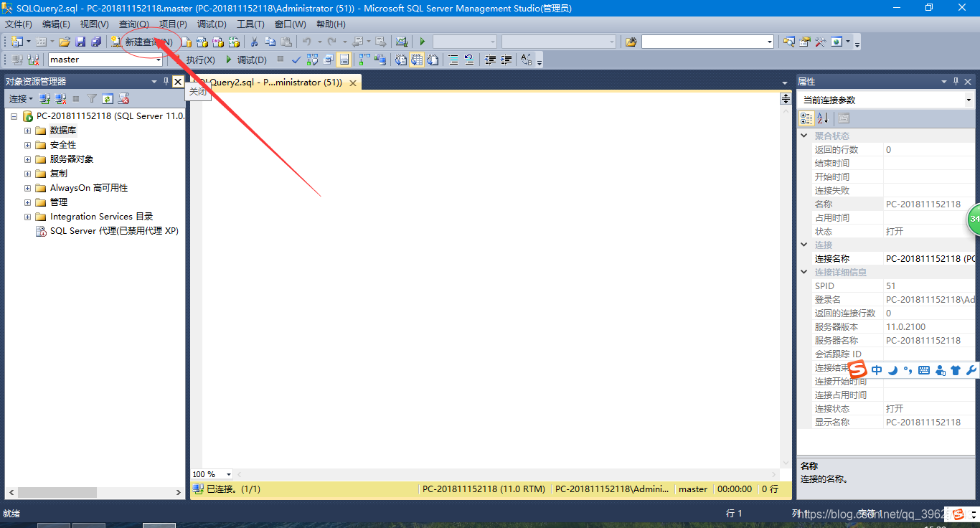
Task: Select SQL Server 代理(已禁用代理 XP) item
Action: coord(114,231)
